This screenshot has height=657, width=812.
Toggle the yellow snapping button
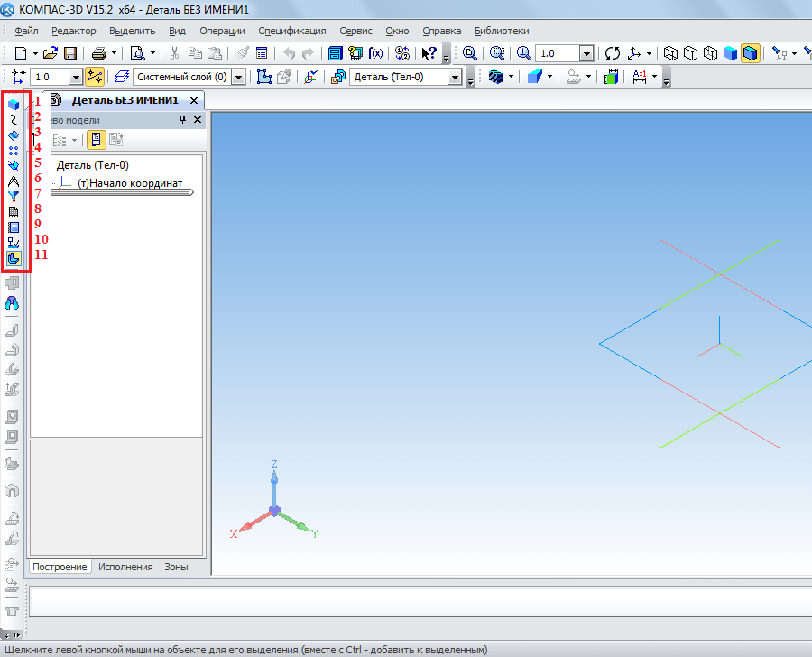tap(95, 77)
